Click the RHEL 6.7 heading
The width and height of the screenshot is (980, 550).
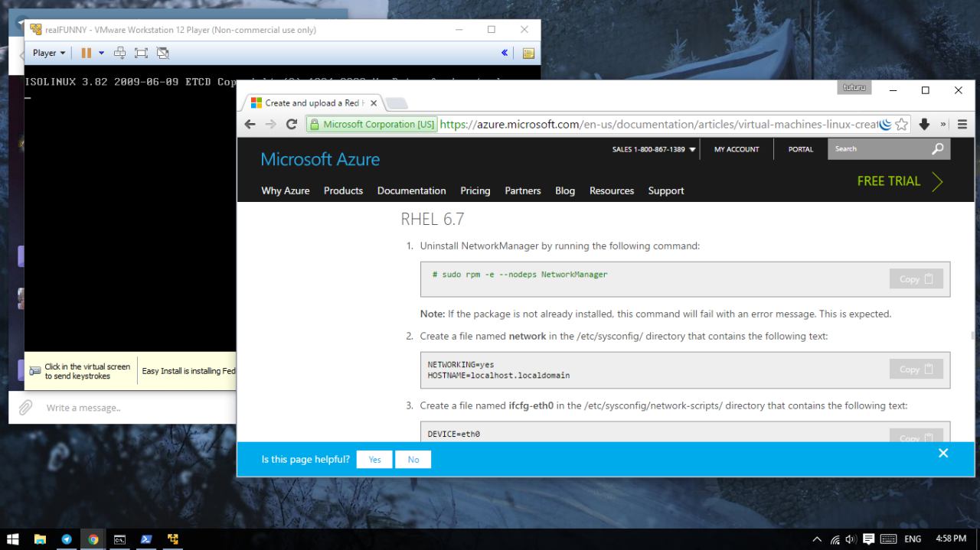tap(433, 219)
